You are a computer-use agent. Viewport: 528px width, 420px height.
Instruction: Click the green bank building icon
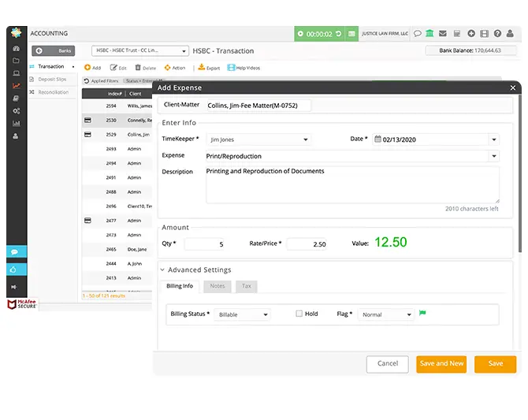coord(429,33)
